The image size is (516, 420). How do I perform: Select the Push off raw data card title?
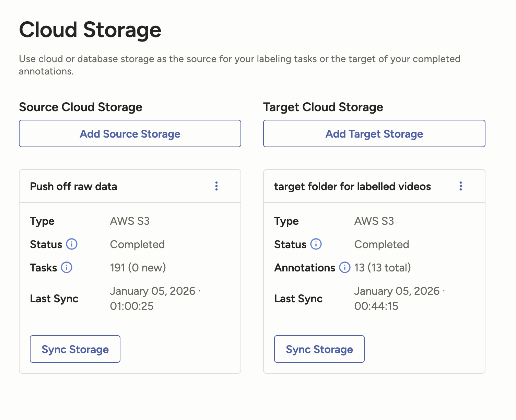click(74, 186)
